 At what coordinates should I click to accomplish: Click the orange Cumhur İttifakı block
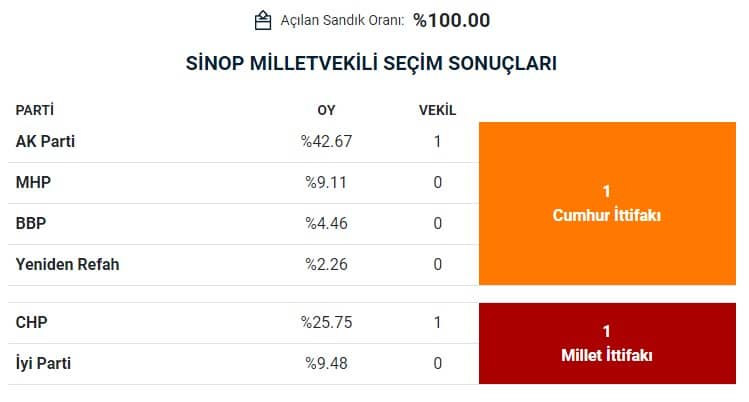(607, 203)
